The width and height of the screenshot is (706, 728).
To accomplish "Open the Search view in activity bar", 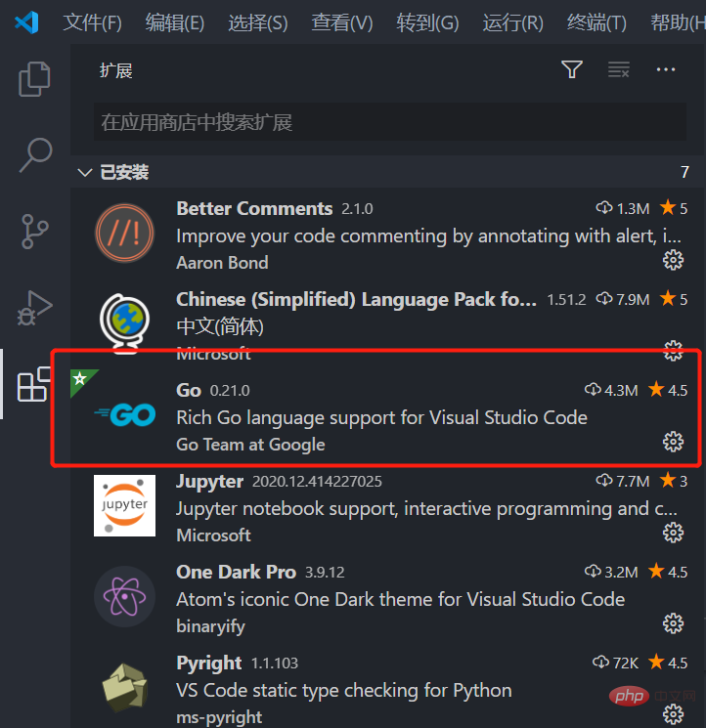I will pos(35,154).
